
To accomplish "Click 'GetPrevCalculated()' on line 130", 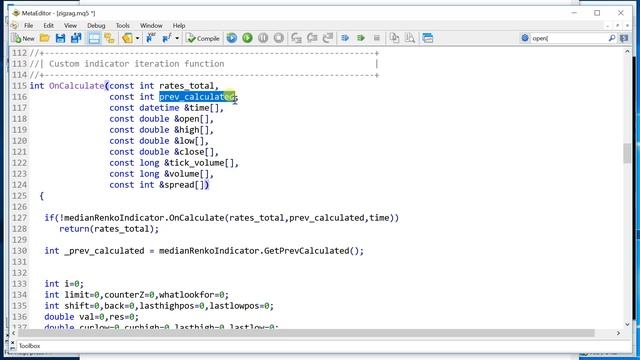I will tap(312, 251).
